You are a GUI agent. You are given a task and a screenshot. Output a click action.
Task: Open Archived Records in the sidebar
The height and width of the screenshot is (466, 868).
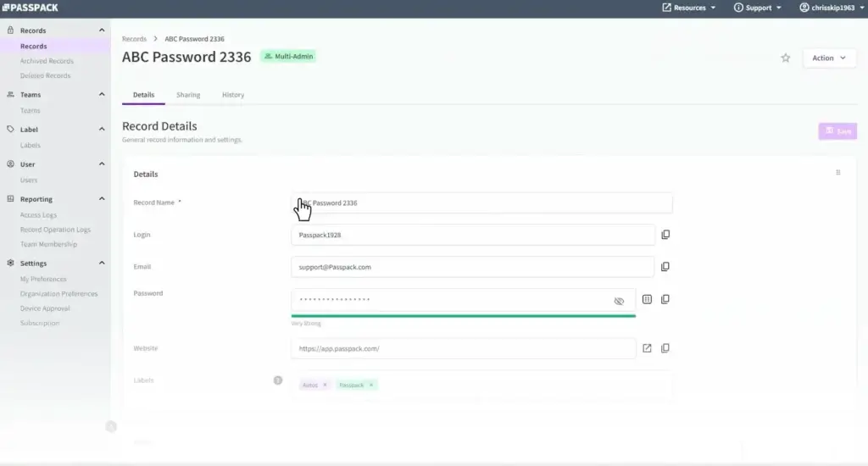point(47,61)
